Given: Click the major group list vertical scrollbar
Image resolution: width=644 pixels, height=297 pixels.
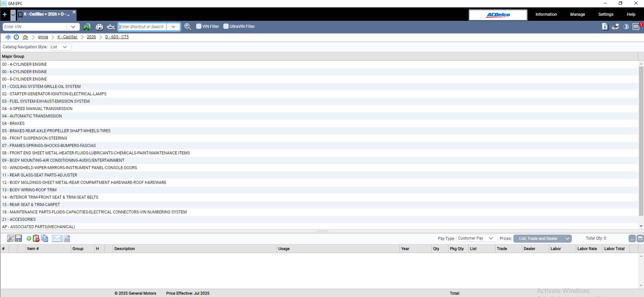Looking at the screenshot, I should (x=641, y=141).
